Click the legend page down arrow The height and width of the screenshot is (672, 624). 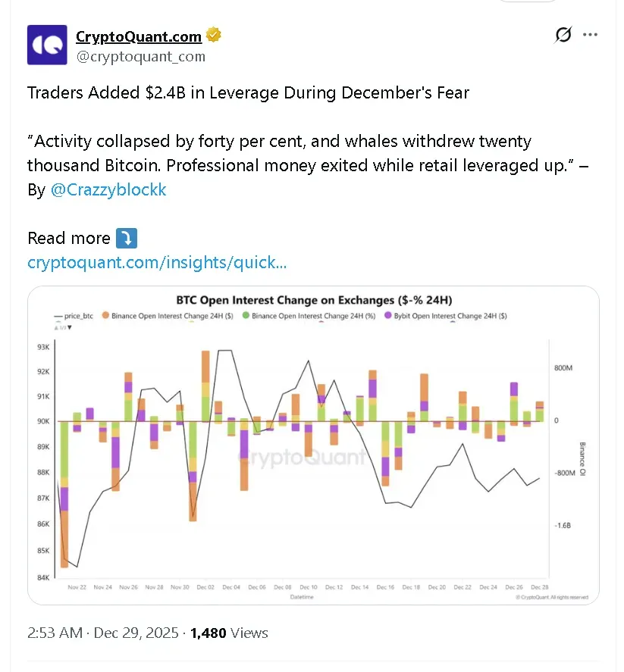[x=70, y=327]
